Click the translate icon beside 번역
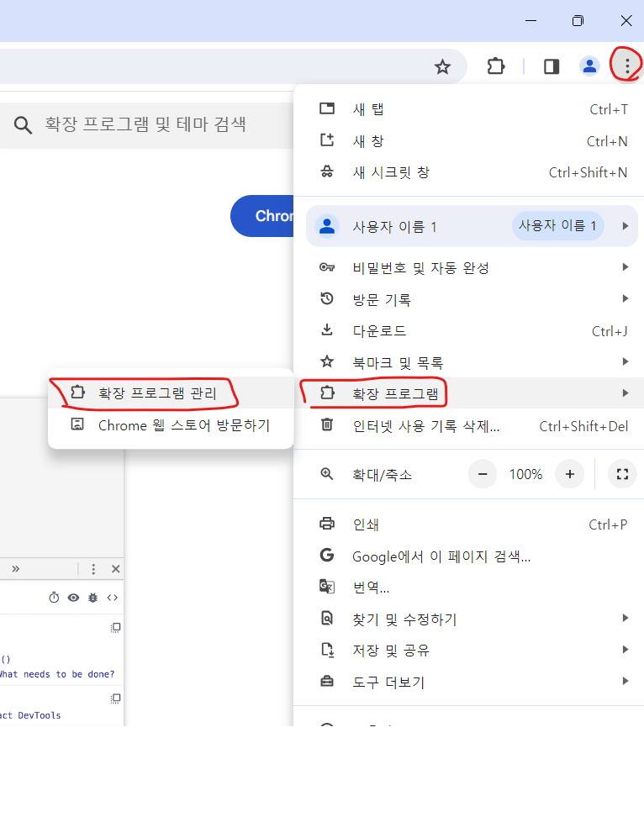The image size is (644, 817). pyautogui.click(x=327, y=587)
